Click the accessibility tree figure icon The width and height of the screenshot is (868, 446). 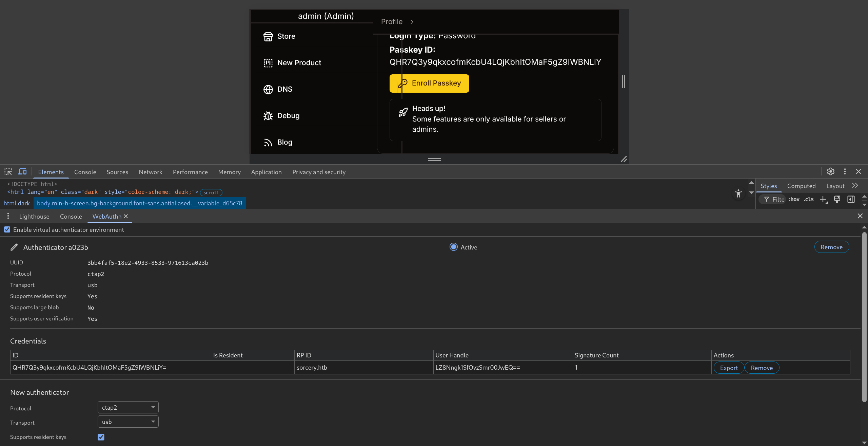pos(738,193)
